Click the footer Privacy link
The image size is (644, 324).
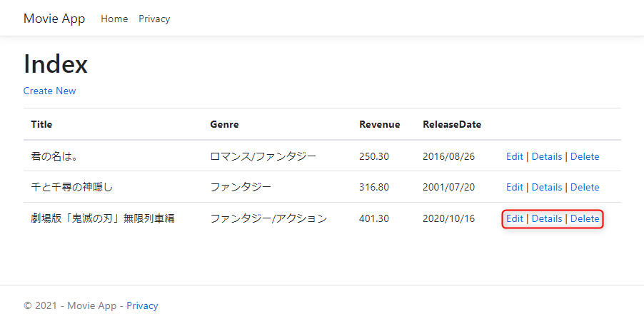pos(142,305)
